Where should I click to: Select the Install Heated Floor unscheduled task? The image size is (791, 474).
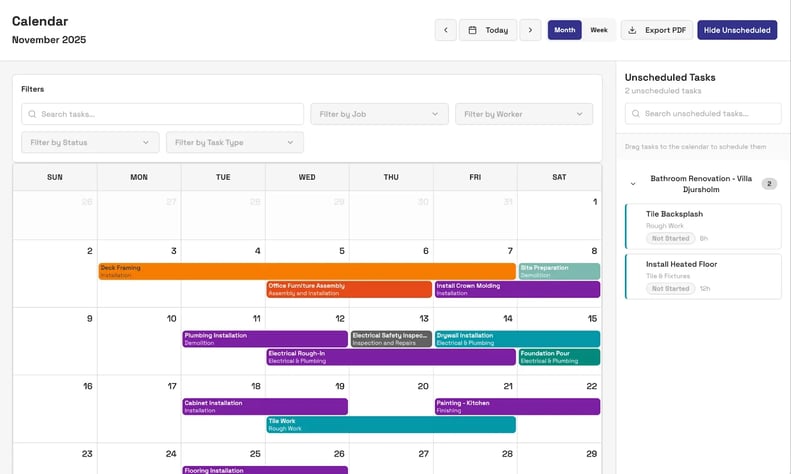point(703,276)
